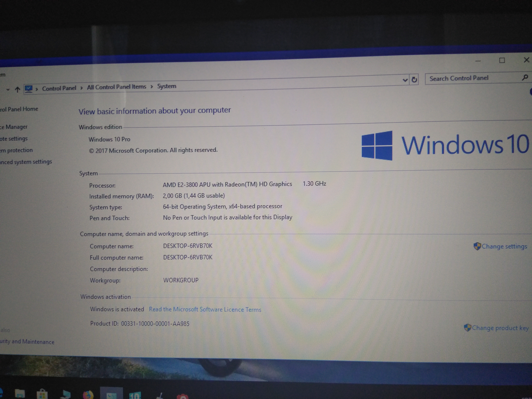Image resolution: width=532 pixels, height=399 pixels.
Task: Click the '1.30 GHz' processor speed
Action: point(314,184)
